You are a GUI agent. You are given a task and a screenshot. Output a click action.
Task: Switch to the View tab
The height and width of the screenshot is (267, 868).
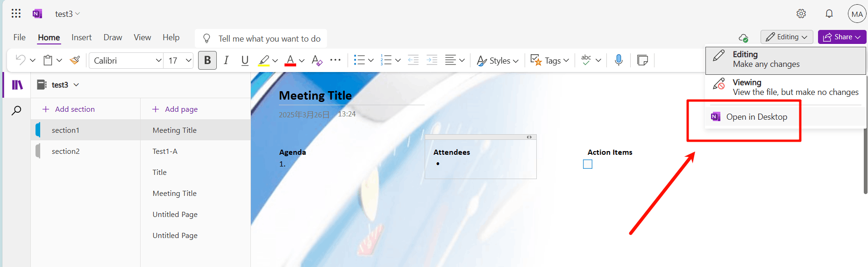(142, 37)
